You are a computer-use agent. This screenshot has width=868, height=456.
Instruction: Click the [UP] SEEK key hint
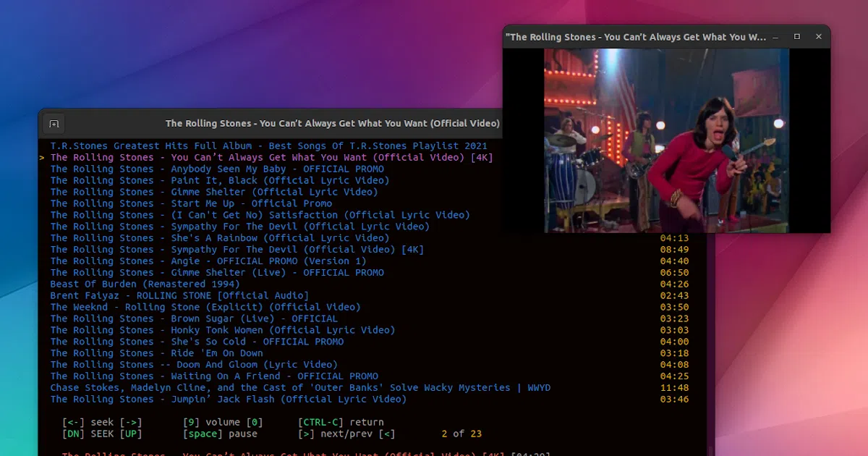click(131, 434)
